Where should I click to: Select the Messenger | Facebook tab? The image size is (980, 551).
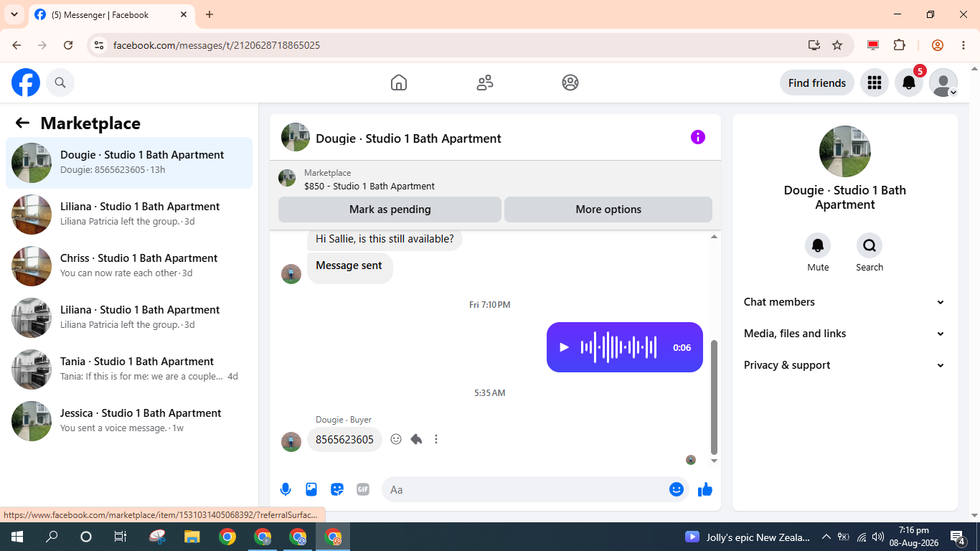[111, 14]
